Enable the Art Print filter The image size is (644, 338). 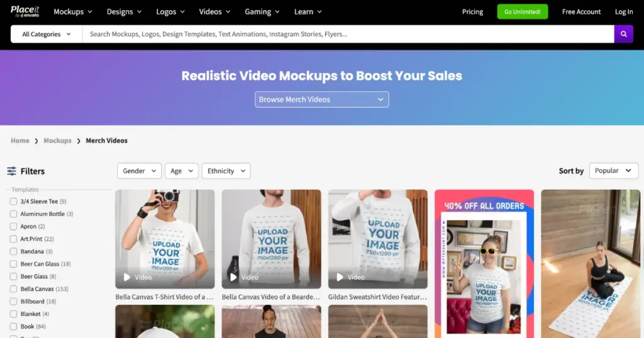pyautogui.click(x=14, y=239)
